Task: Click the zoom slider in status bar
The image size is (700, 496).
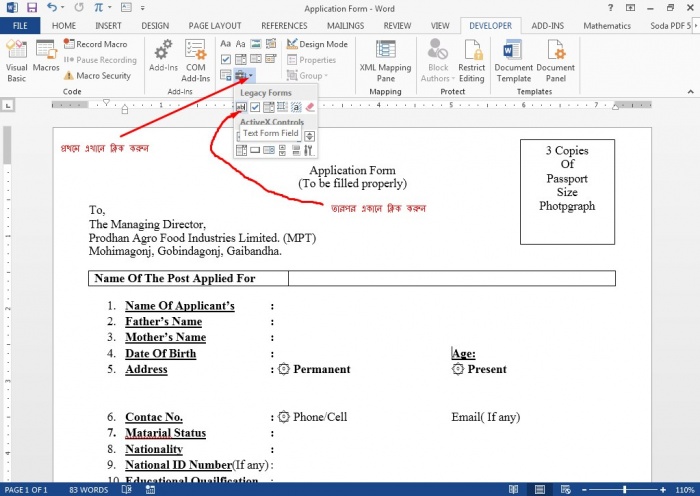Action: 627,490
